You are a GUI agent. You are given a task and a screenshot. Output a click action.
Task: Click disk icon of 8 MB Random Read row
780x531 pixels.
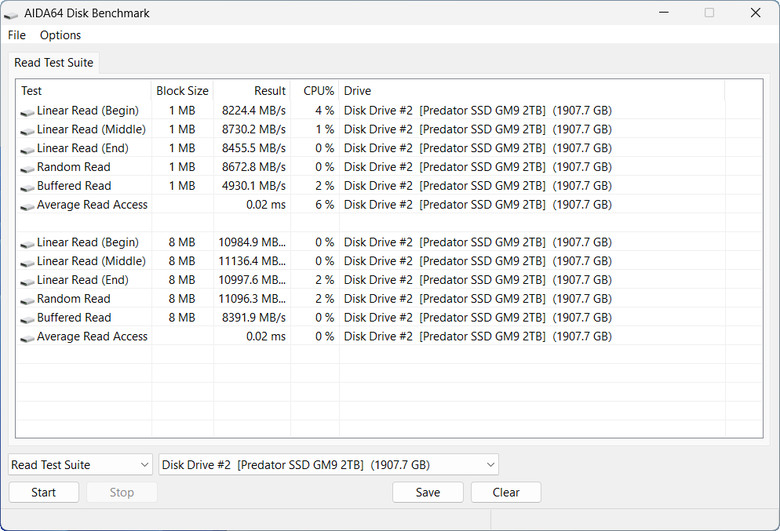point(27,301)
